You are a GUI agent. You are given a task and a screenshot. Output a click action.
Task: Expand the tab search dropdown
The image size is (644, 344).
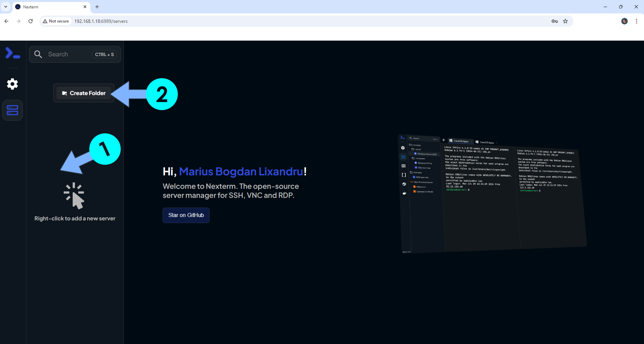[x=6, y=7]
